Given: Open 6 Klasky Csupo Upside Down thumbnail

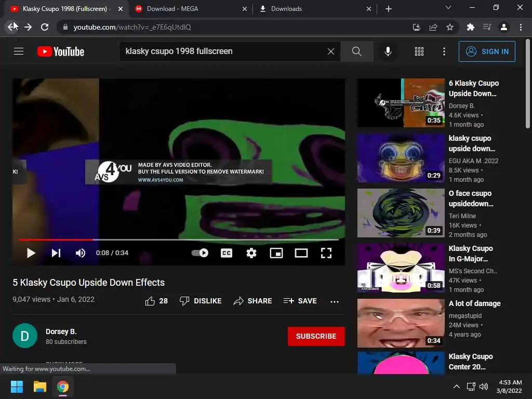Looking at the screenshot, I should click(401, 103).
